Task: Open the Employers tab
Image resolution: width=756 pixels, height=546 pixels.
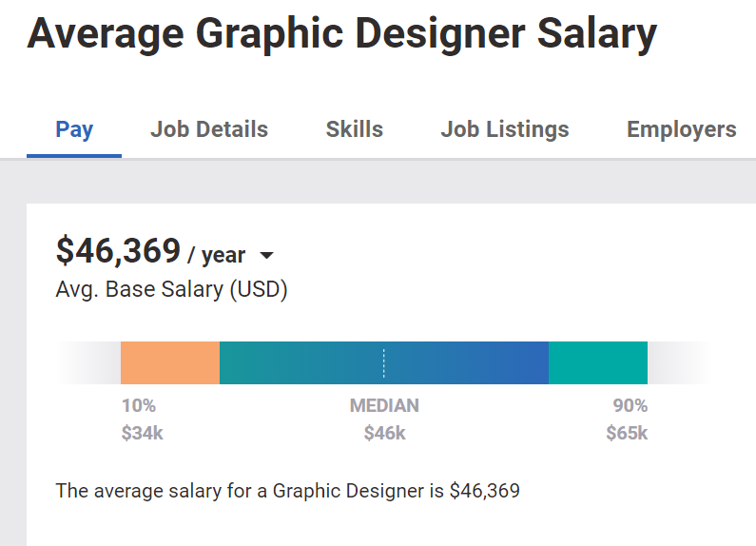Action: (x=681, y=129)
